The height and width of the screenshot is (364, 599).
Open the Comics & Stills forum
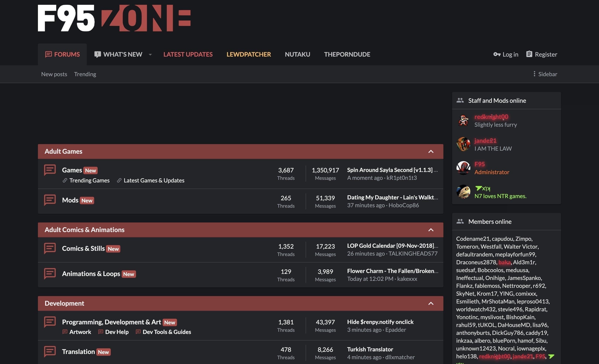[x=83, y=248]
